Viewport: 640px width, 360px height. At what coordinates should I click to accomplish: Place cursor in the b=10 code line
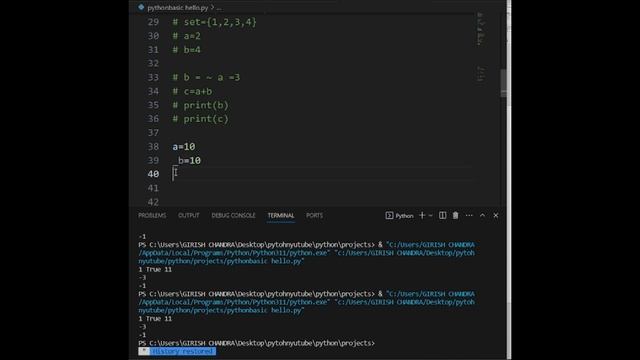[x=189, y=160]
